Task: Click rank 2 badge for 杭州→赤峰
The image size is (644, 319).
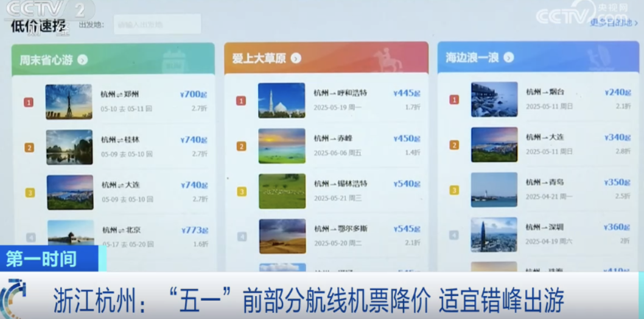Action: click(x=242, y=146)
